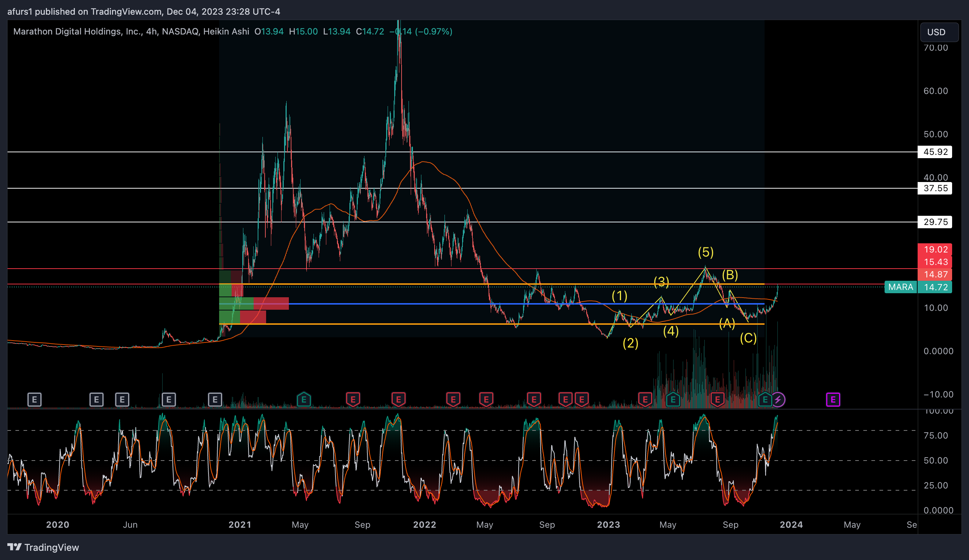Select the corrective wave label (C)
The width and height of the screenshot is (969, 560).
click(x=748, y=338)
